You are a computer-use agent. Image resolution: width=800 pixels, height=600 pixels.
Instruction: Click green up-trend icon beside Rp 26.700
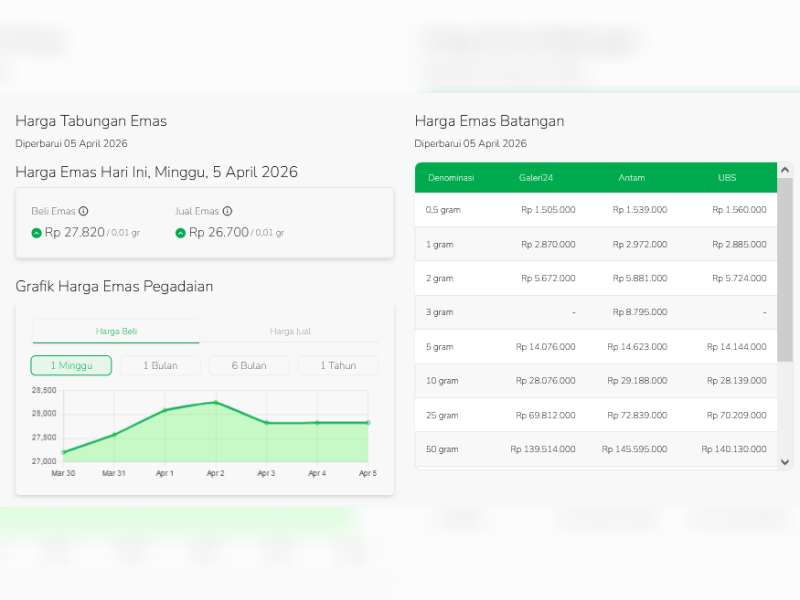(x=182, y=233)
